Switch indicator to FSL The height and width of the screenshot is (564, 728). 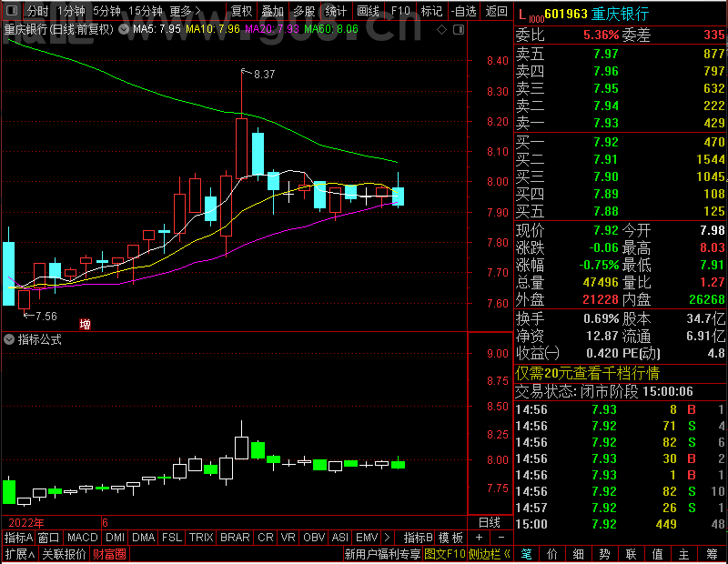pos(172,538)
